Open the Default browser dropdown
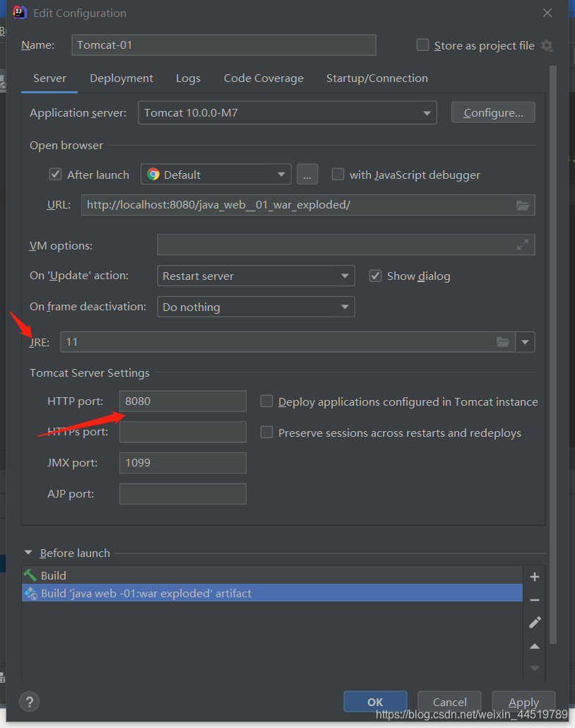The image size is (575, 728). 215,175
